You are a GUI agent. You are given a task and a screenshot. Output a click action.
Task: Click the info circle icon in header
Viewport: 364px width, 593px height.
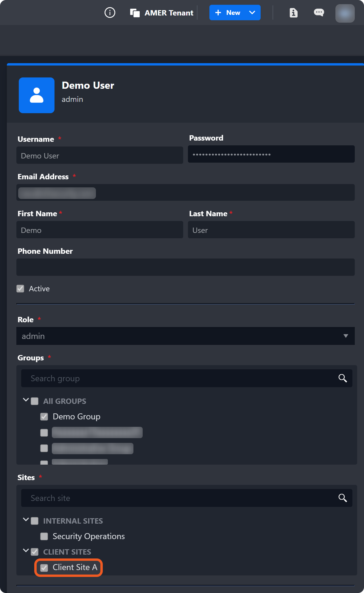[x=110, y=13]
